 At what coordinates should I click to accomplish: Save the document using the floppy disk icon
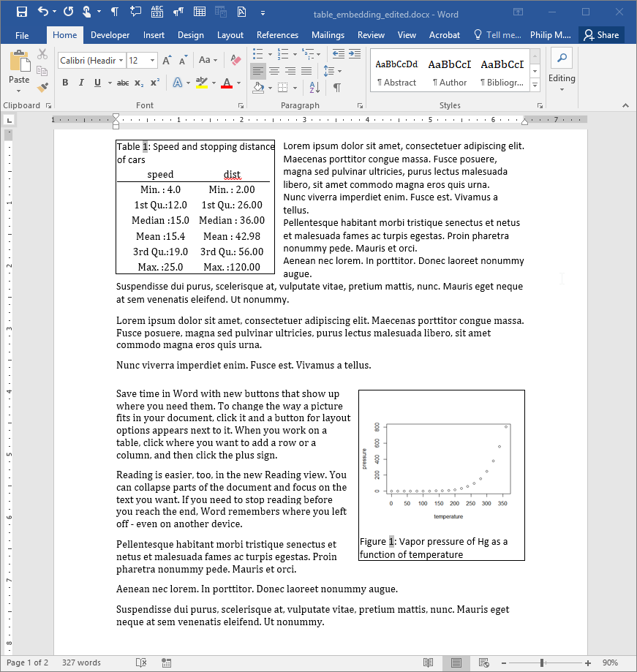[x=21, y=12]
